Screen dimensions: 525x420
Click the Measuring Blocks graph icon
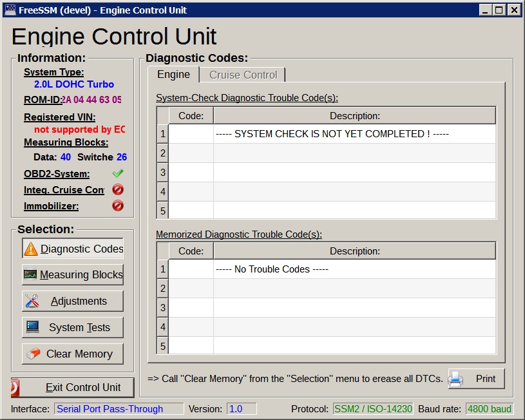pyautogui.click(x=31, y=275)
